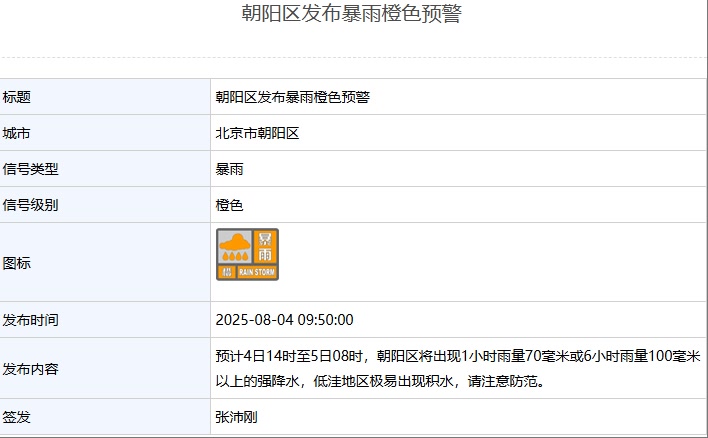This screenshot has height=438, width=708.
Task: Select the 发布内容 row label
Action: (31, 369)
